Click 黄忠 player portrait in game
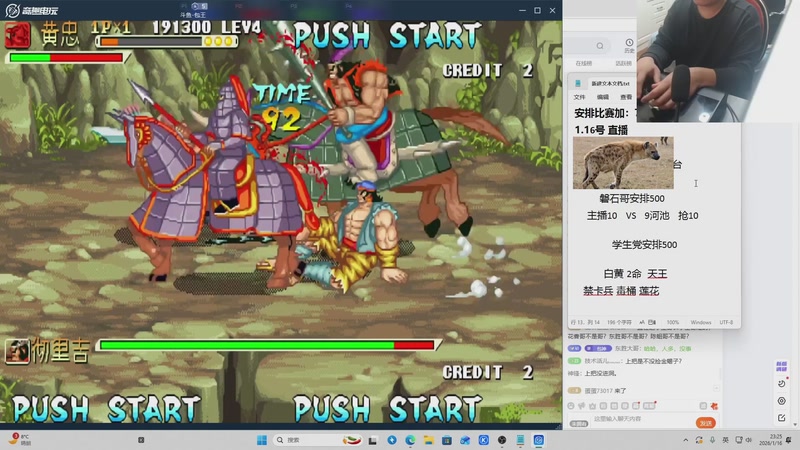The width and height of the screenshot is (800, 450). (17, 35)
